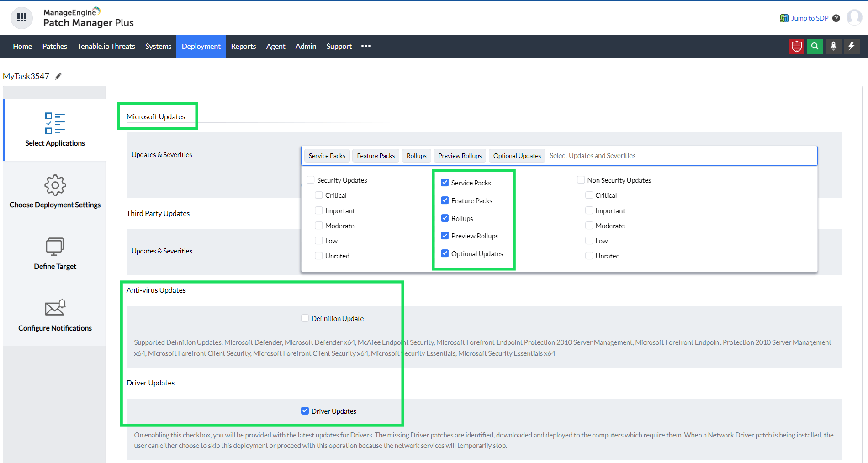Open Tenable.io Threats tab
Viewport: 868px width, 463px height.
tap(106, 46)
